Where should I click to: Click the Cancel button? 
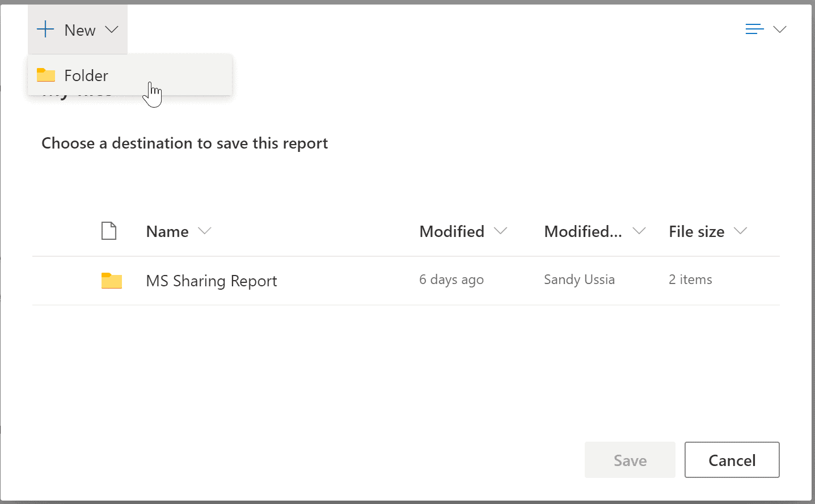732,460
